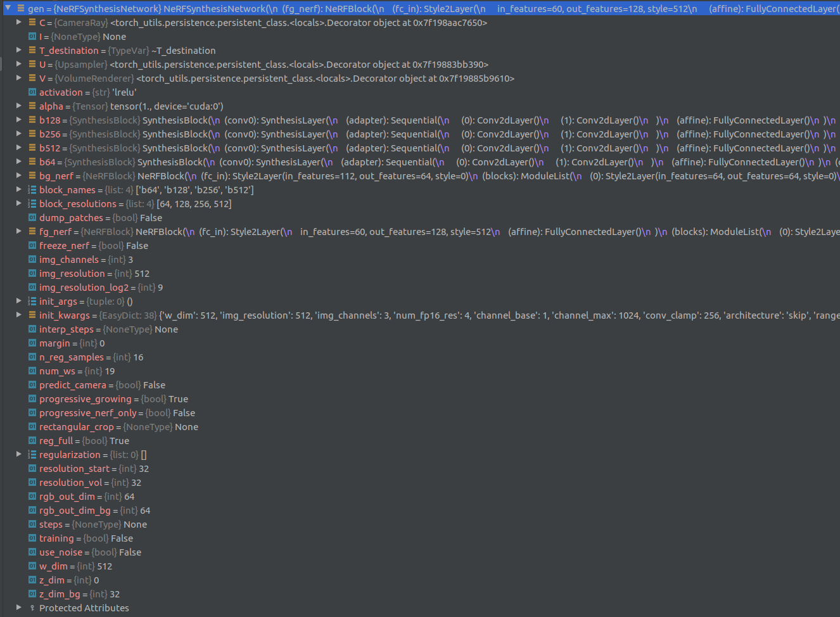Click the primitive icon beside rgb_out_dim = 64

32,496
